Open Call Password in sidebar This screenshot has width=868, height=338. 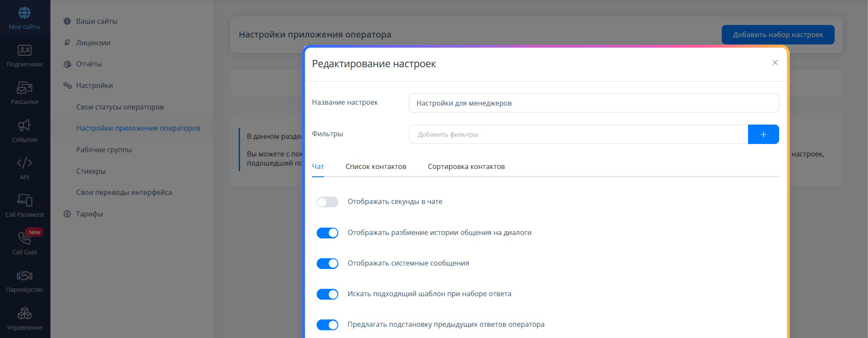(x=24, y=206)
